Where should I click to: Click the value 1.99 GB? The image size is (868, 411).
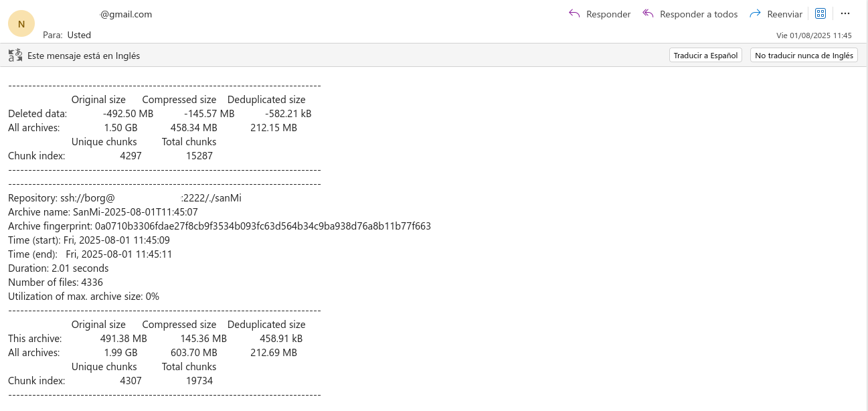pos(120,353)
